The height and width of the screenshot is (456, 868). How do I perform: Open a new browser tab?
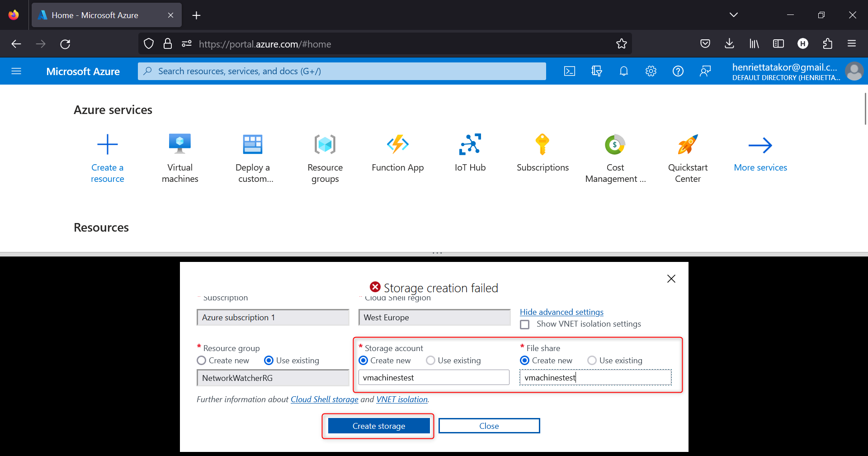[x=196, y=15]
